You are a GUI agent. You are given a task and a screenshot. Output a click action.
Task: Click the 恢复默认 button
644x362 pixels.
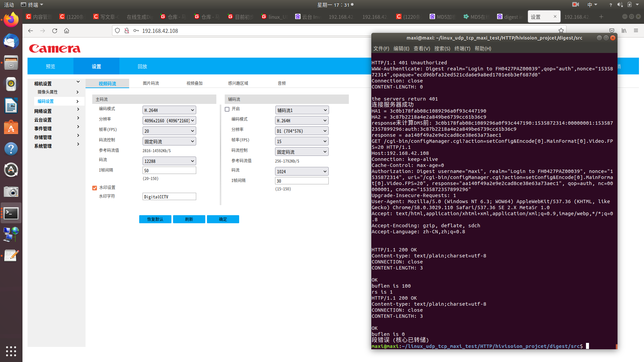coord(155,219)
